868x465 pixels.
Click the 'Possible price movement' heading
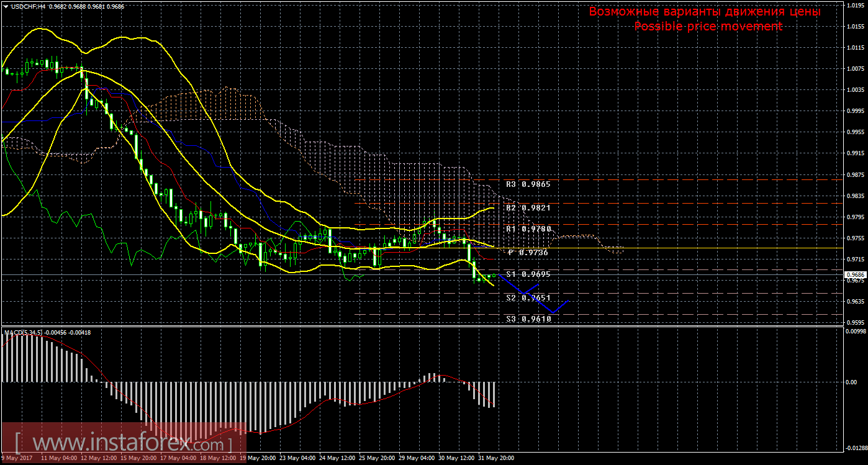coord(708,27)
